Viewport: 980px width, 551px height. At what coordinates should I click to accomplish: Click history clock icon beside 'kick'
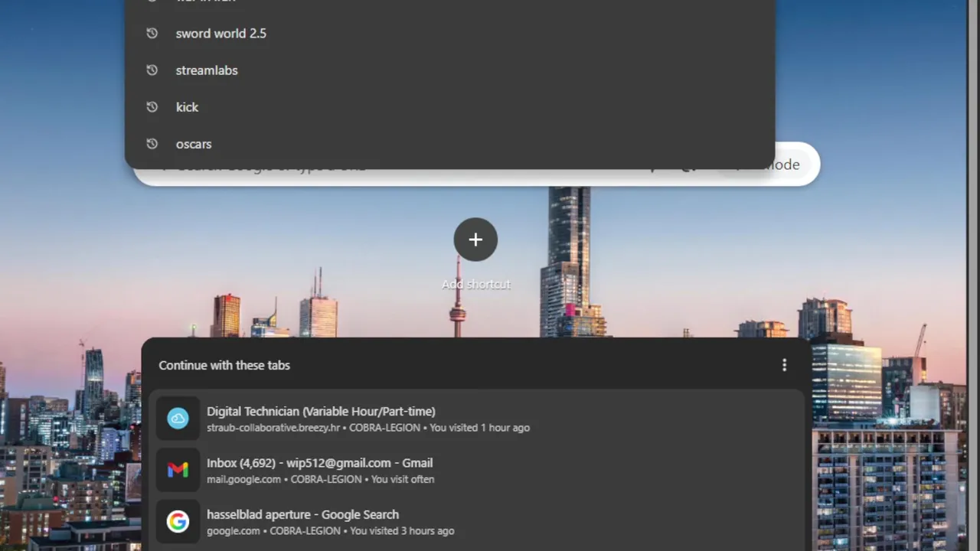point(152,107)
